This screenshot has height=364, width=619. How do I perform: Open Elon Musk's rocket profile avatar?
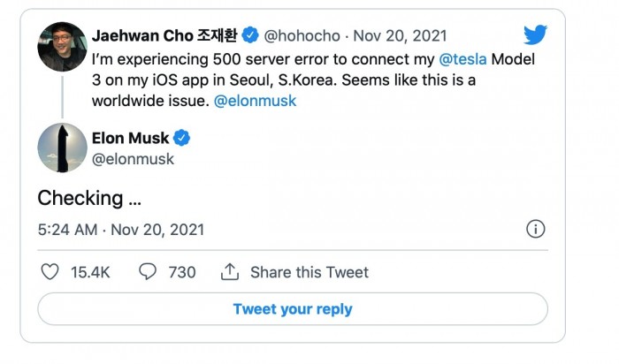62,148
